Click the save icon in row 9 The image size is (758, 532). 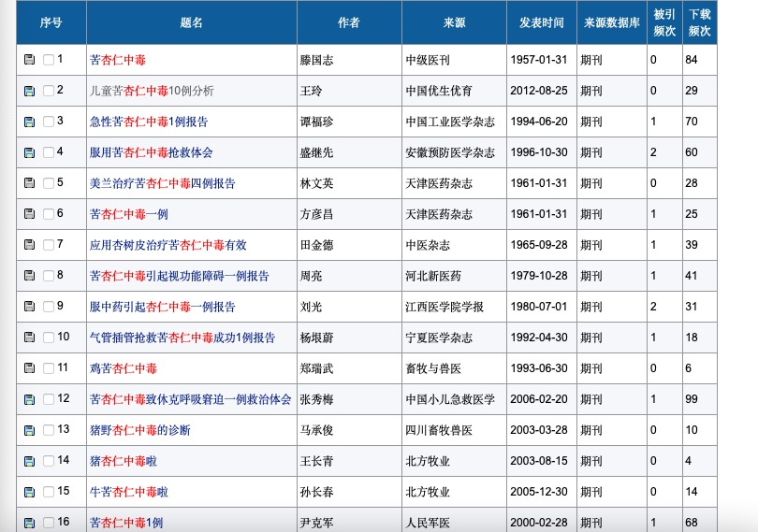[x=30, y=307]
